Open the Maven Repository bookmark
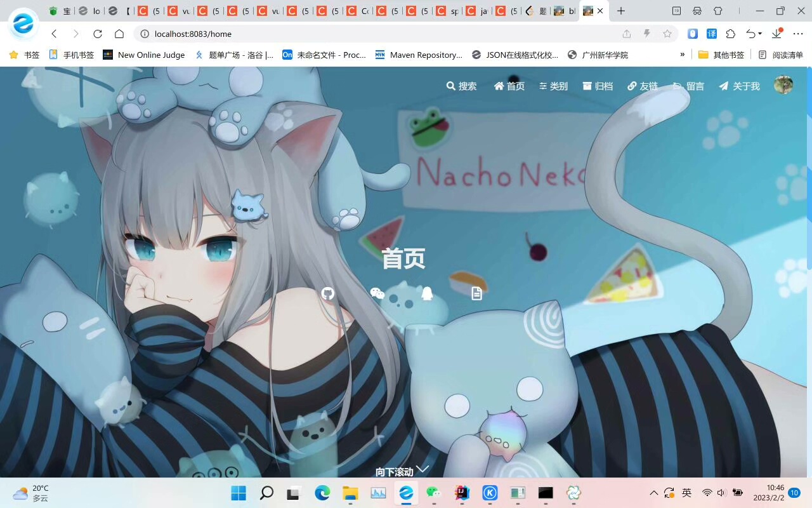812x508 pixels. [419, 55]
